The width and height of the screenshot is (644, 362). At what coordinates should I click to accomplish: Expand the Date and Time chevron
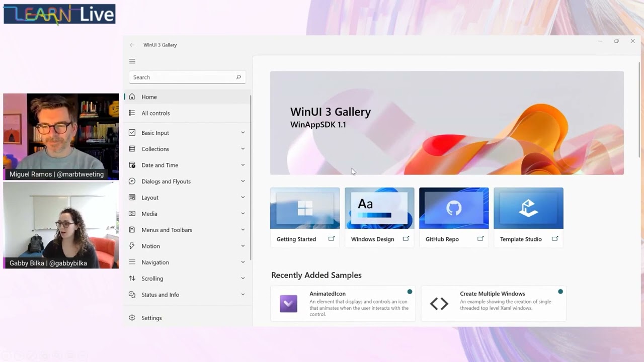(x=243, y=165)
